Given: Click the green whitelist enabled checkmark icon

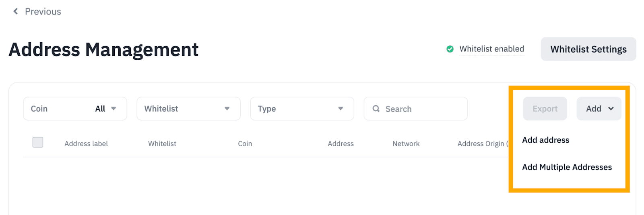Looking at the screenshot, I should (x=450, y=49).
